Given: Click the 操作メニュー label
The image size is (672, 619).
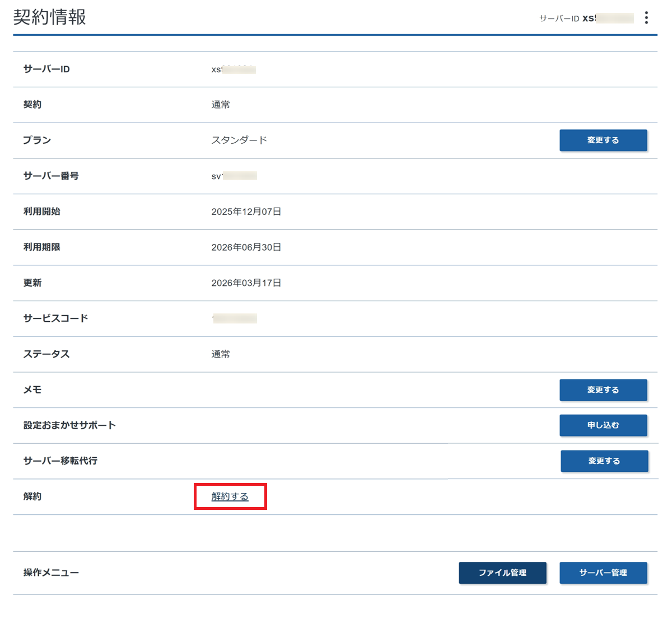Looking at the screenshot, I should (x=51, y=573).
